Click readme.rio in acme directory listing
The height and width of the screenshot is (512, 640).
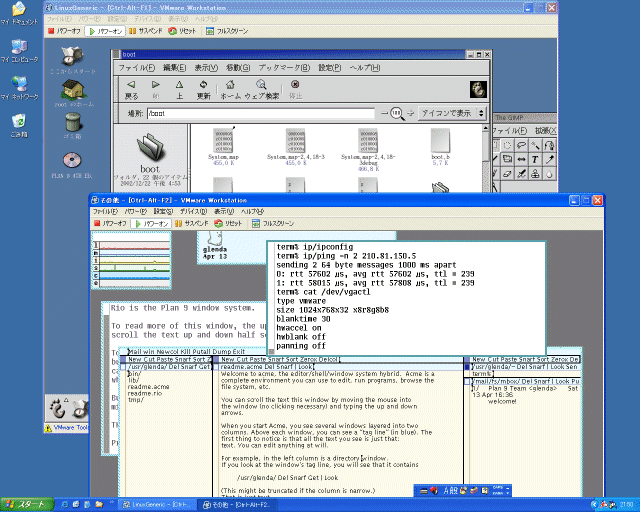point(145,393)
